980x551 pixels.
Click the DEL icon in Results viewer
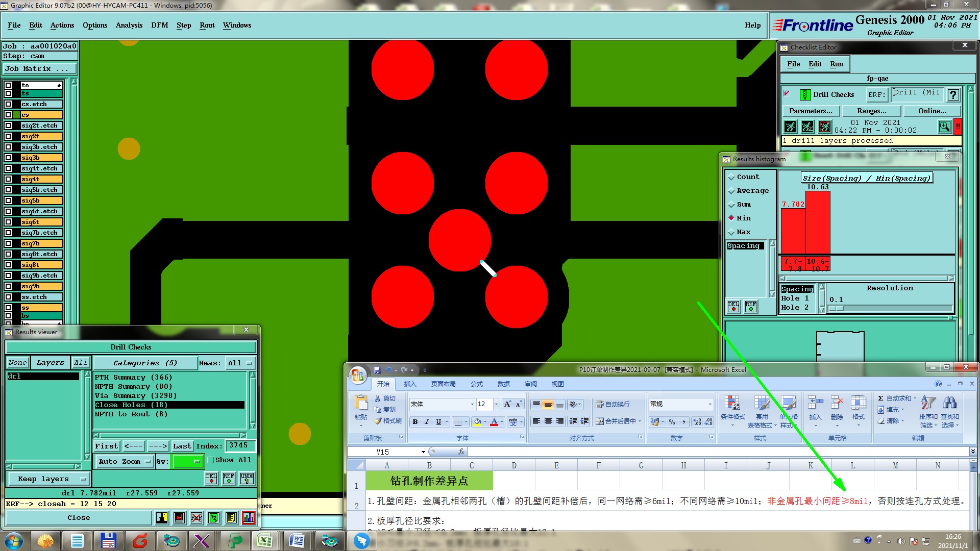211,479
